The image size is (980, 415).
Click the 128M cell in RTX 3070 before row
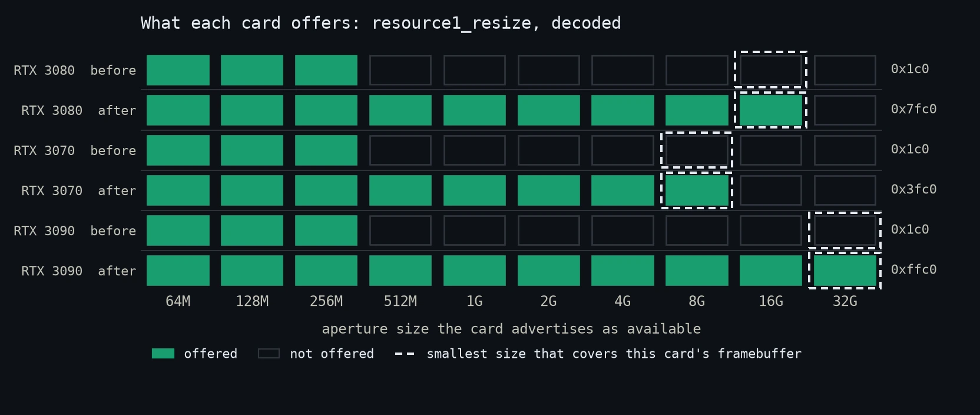pos(252,150)
